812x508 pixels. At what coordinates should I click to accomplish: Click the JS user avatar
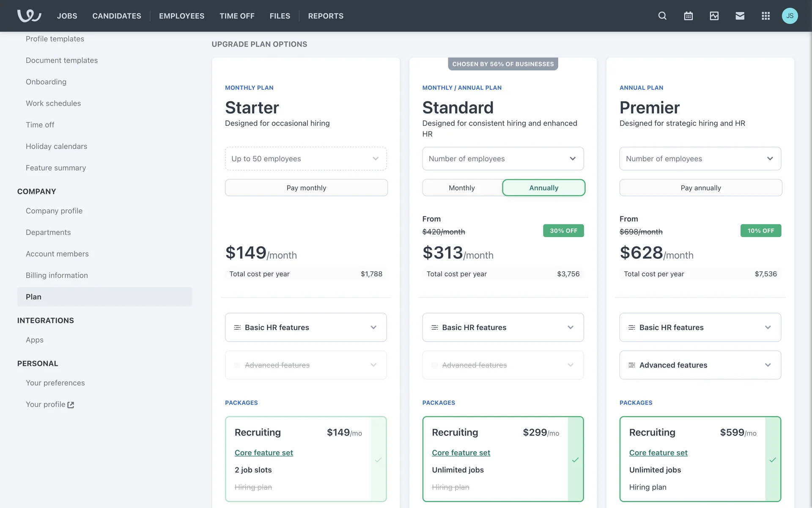coord(790,16)
